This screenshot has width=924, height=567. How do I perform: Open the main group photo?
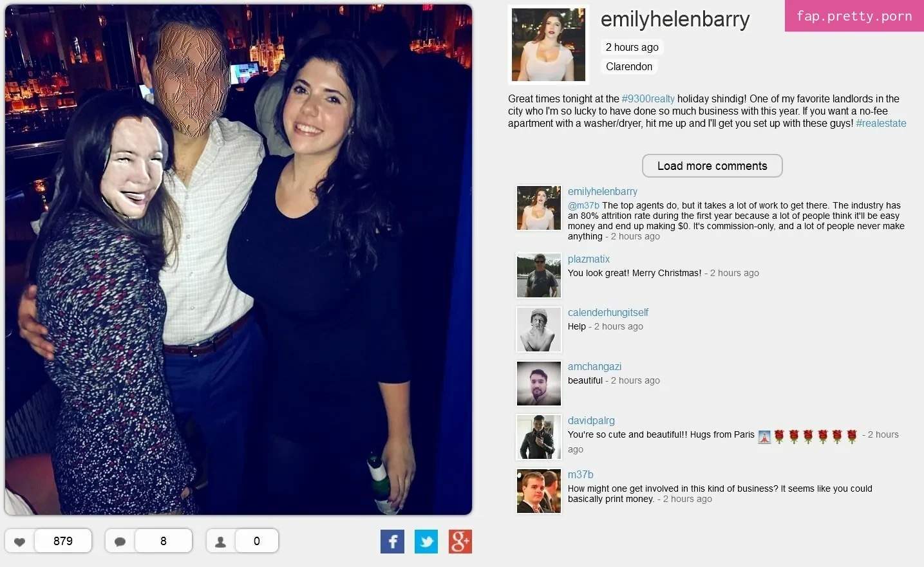tap(238, 260)
